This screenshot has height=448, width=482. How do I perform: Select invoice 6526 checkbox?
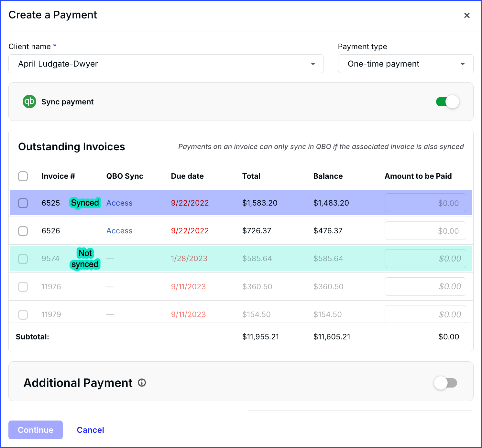click(x=23, y=231)
